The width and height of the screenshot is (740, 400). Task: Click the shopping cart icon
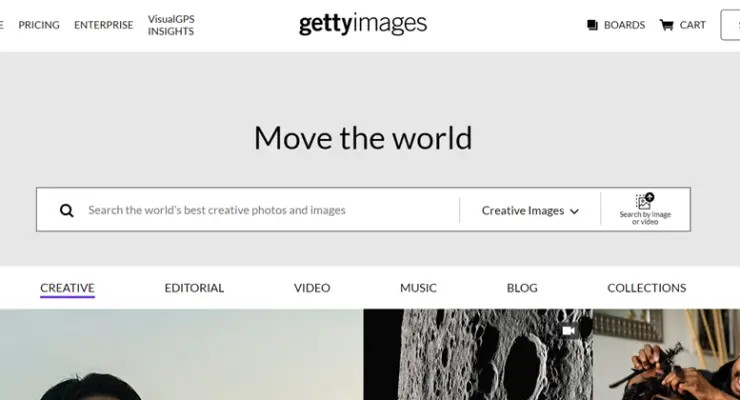click(x=666, y=25)
